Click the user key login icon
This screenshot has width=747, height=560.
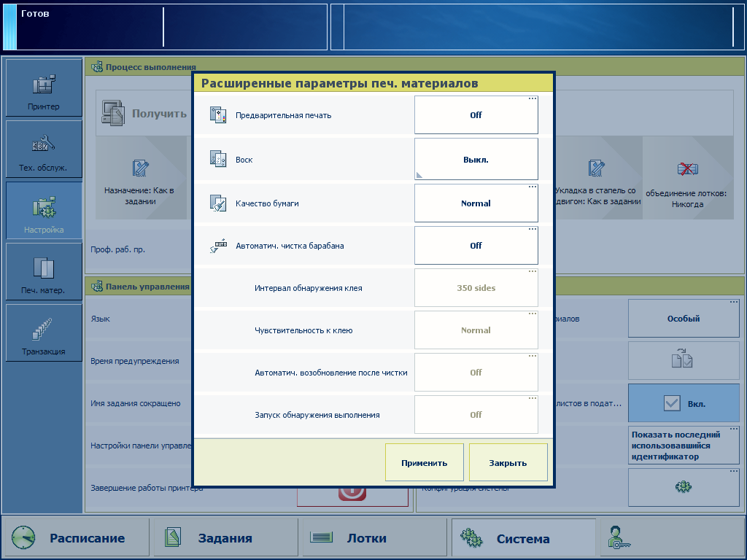619,538
